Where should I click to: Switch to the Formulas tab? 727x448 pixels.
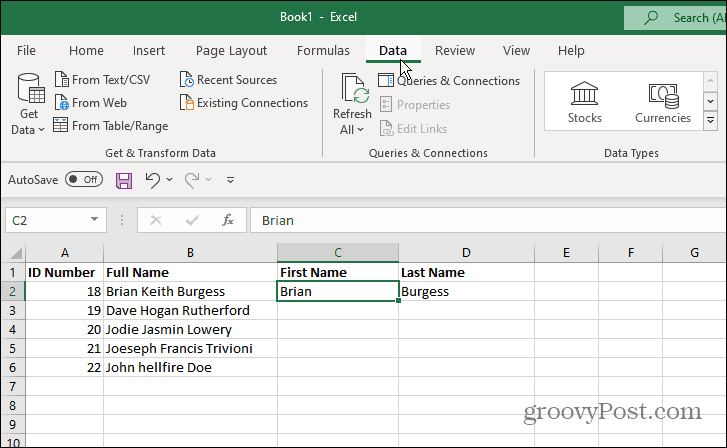(x=323, y=51)
